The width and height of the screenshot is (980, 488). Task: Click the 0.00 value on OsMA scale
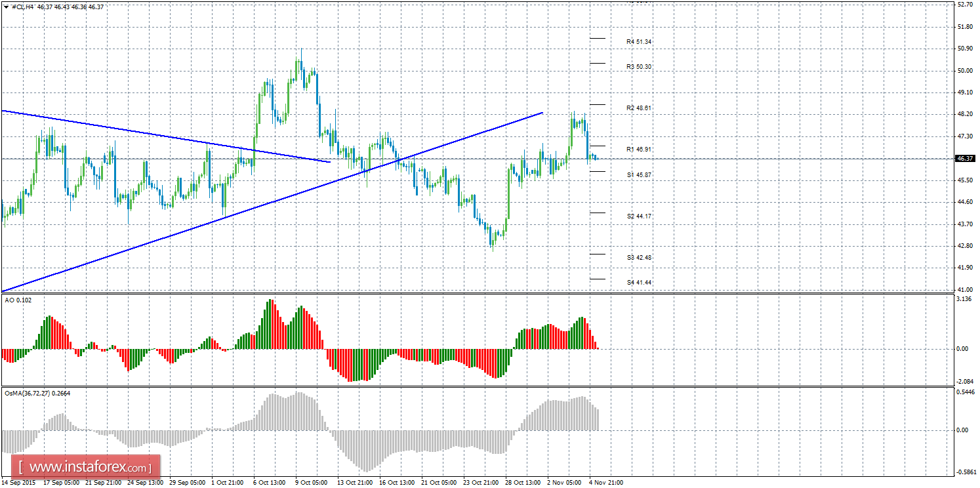963,430
